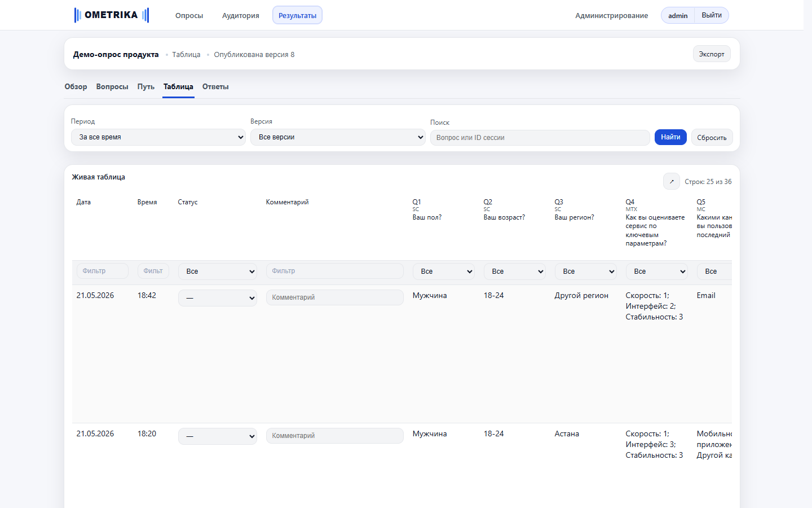Click the Найти button

click(x=670, y=137)
